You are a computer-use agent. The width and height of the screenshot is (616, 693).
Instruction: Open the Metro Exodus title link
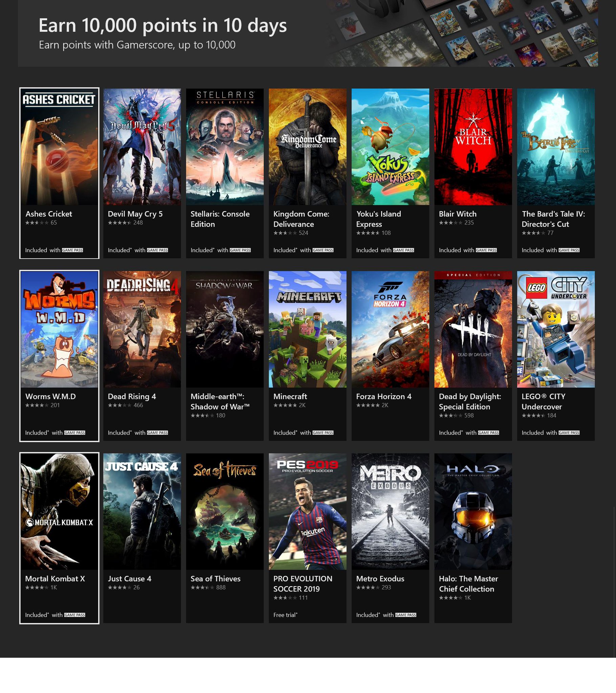tap(380, 579)
